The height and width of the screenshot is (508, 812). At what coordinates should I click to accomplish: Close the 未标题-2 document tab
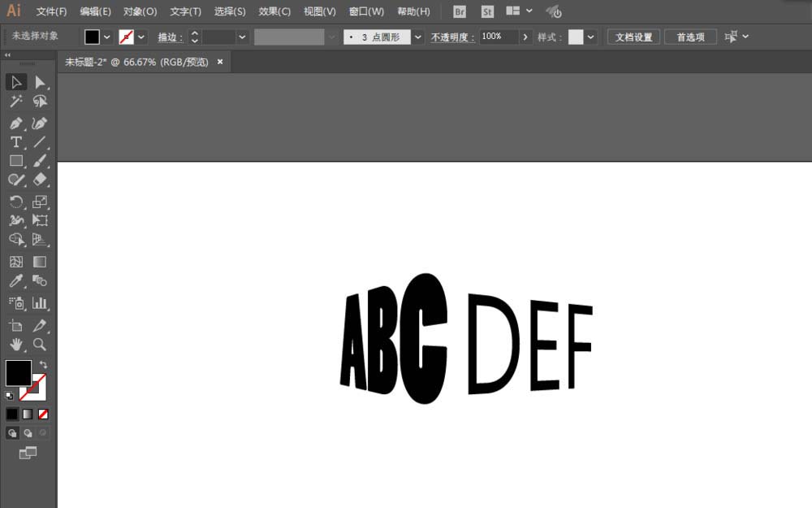(x=220, y=62)
